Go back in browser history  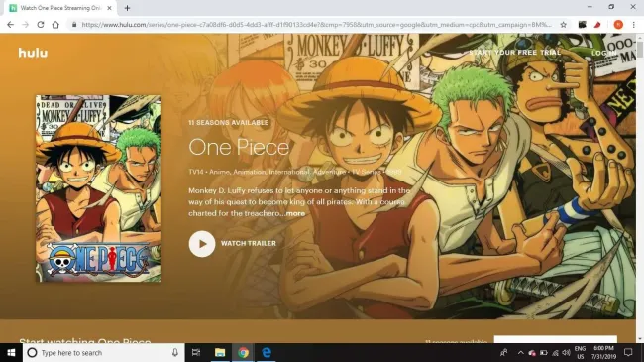click(10, 25)
